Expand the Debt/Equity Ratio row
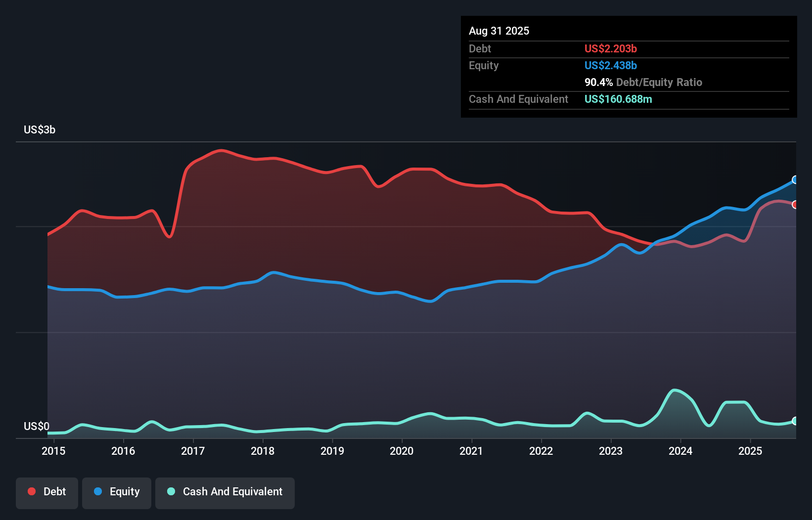 (643, 82)
